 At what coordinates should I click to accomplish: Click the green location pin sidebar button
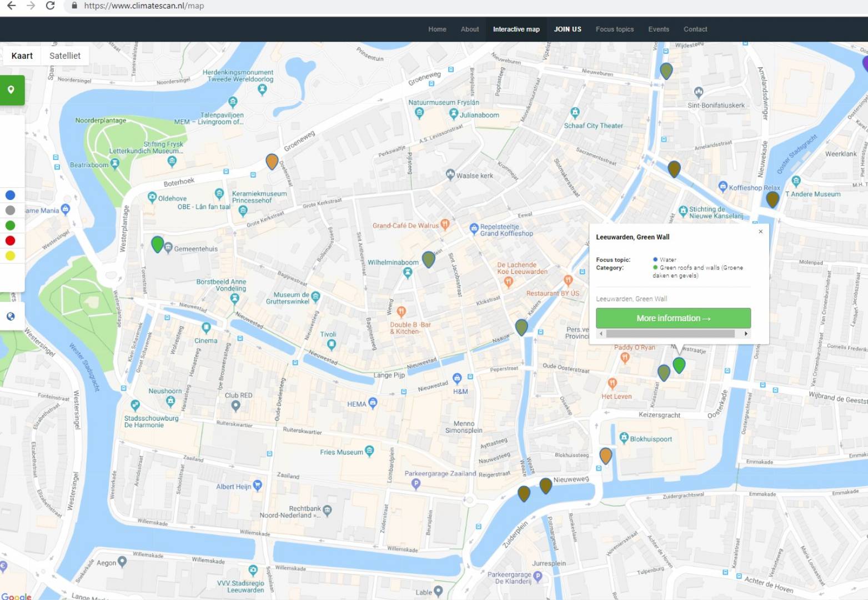coord(11,90)
